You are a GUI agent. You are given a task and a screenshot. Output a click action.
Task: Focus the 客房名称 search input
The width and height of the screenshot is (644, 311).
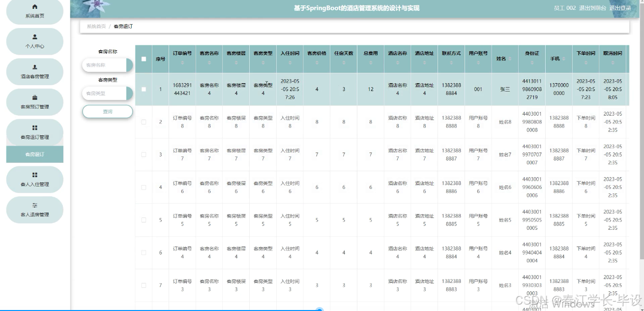(104, 65)
